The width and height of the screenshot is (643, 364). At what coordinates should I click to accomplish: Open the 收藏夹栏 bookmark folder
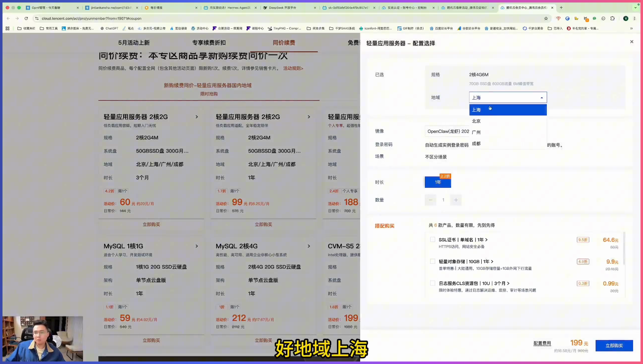[26, 28]
